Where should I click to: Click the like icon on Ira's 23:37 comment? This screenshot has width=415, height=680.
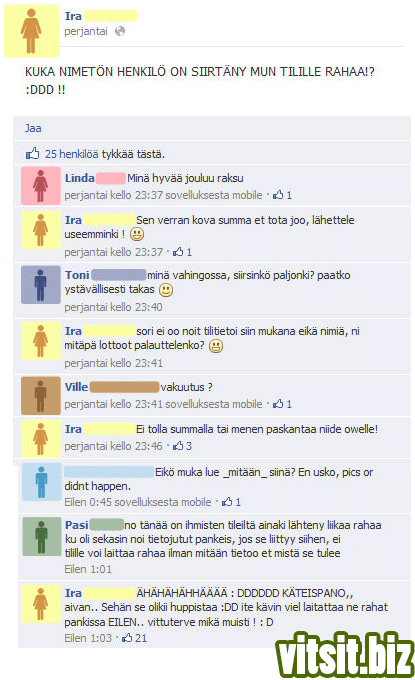(178, 252)
